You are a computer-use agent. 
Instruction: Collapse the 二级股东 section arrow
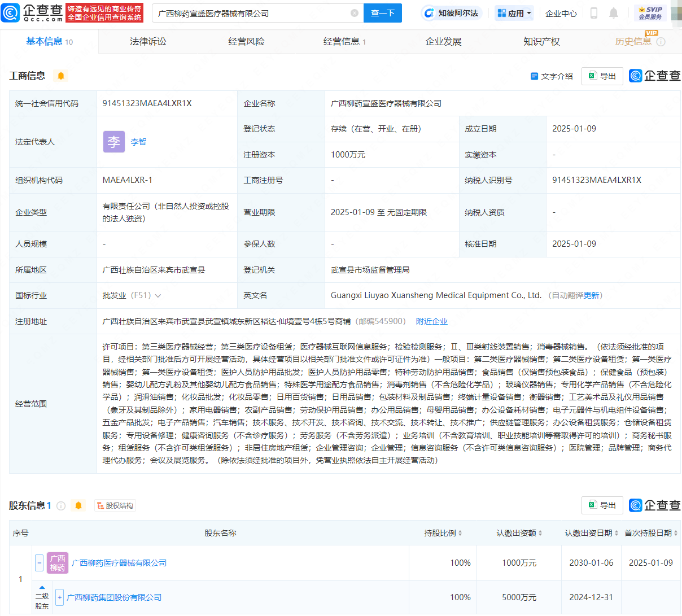[42, 588]
